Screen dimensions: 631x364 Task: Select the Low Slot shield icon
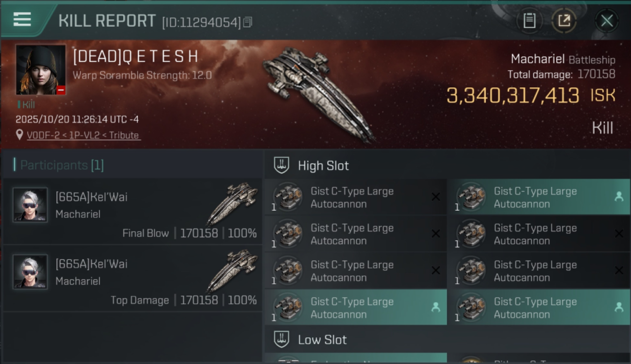pyautogui.click(x=282, y=339)
